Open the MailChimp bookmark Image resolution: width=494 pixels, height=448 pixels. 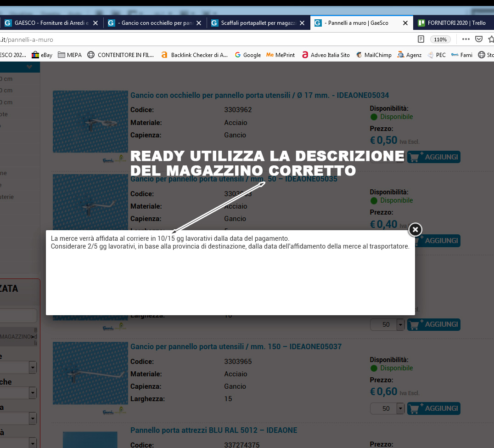(x=374, y=55)
